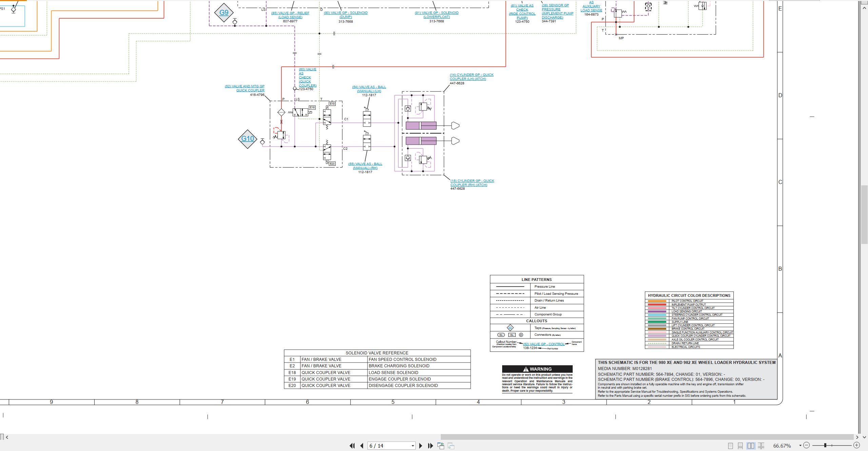The image size is (868, 451).
Task: Click the WARNING label box
Action: tap(537, 369)
